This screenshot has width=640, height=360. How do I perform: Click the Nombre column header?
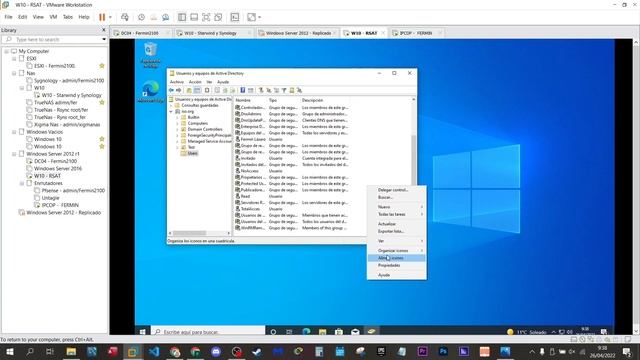pyautogui.click(x=250, y=100)
